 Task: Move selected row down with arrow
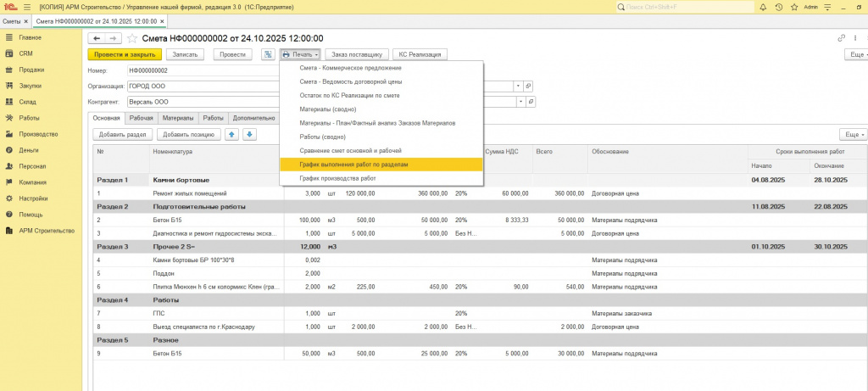click(249, 134)
